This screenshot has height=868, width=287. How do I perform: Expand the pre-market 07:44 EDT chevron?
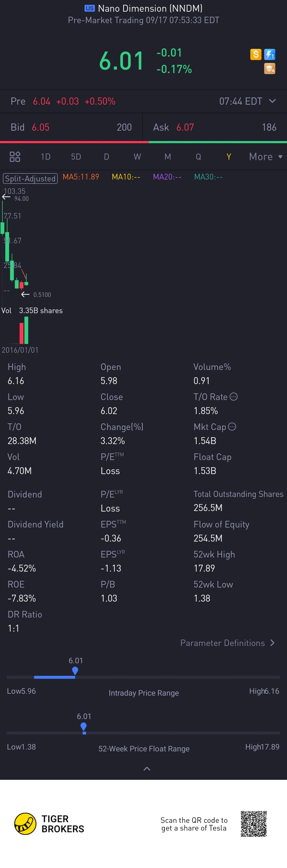[272, 101]
